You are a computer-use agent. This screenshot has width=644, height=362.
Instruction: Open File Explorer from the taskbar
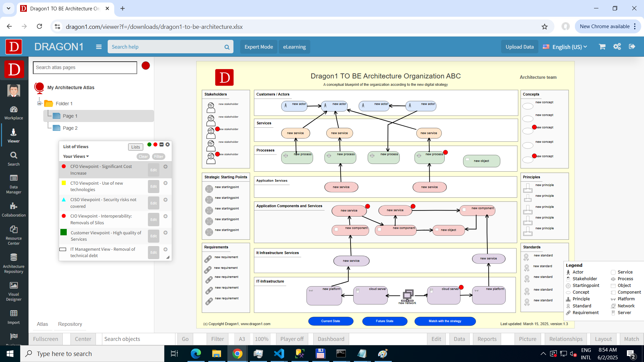tap(216, 354)
